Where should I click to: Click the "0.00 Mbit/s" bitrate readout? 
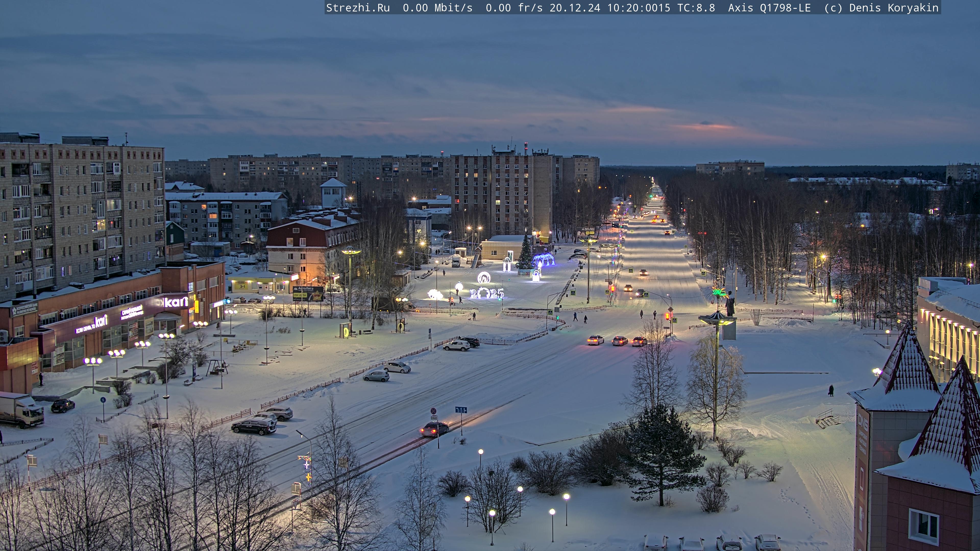[x=437, y=8]
